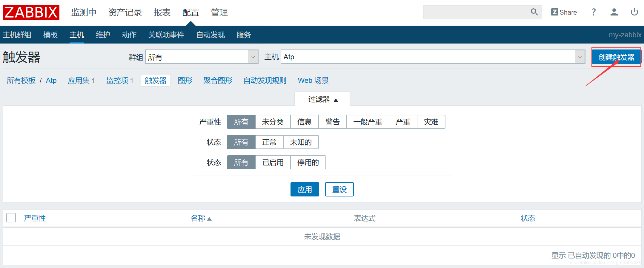The height and width of the screenshot is (268, 644).
Task: Check the select-all table checkbox
Action: [x=11, y=218]
